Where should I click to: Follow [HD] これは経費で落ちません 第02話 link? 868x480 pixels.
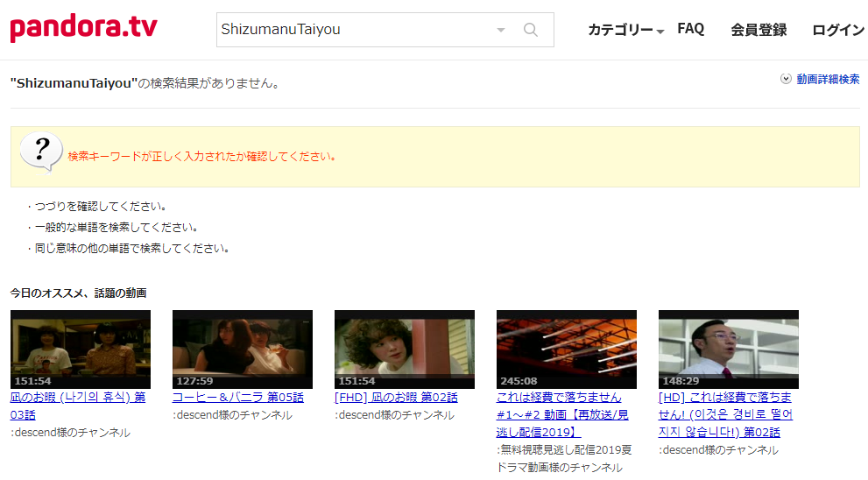click(725, 414)
